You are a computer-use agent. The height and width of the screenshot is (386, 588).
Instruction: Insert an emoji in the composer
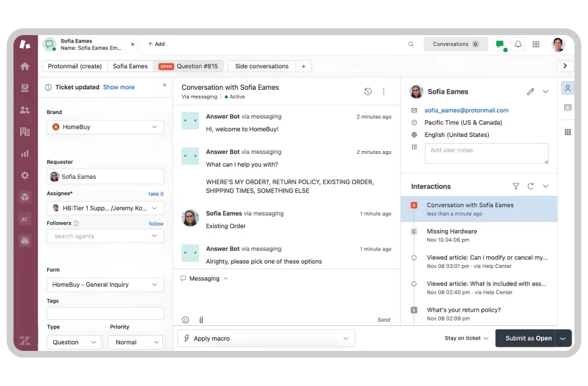click(x=185, y=320)
